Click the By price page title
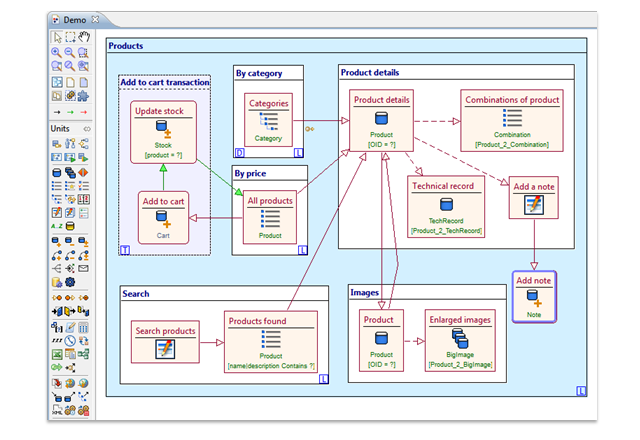 [250, 173]
